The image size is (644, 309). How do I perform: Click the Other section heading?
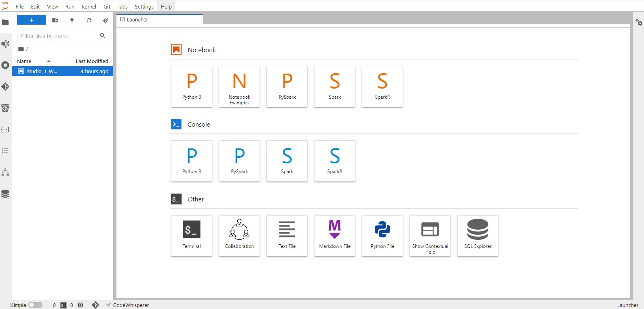click(x=196, y=199)
